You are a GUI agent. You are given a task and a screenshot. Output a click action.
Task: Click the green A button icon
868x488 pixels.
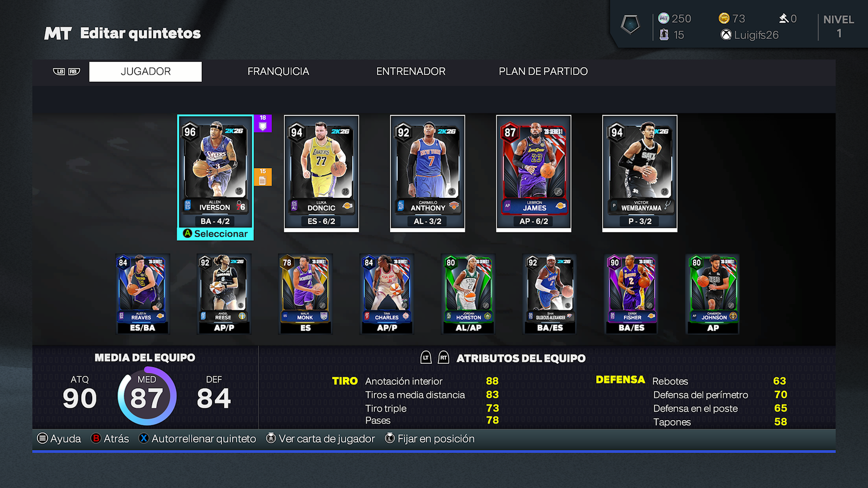188,234
